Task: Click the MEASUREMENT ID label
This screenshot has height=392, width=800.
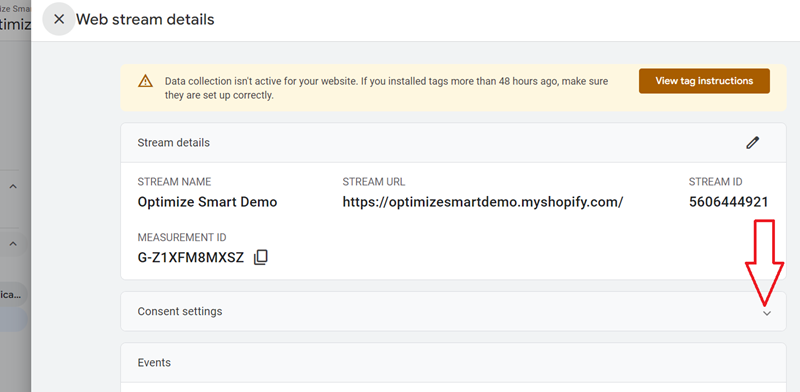Action: pyautogui.click(x=182, y=237)
